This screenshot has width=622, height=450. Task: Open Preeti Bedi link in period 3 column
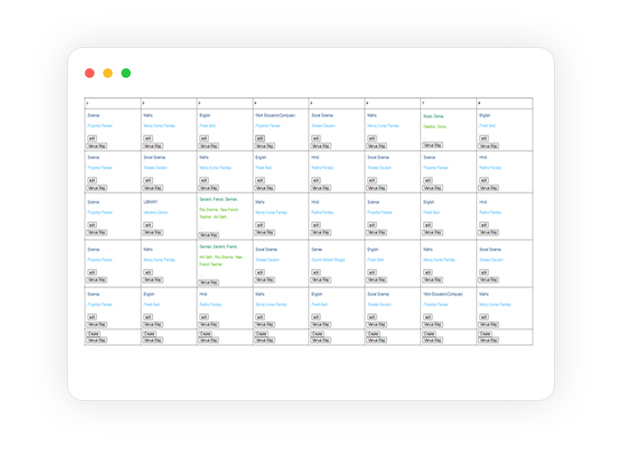[207, 126]
